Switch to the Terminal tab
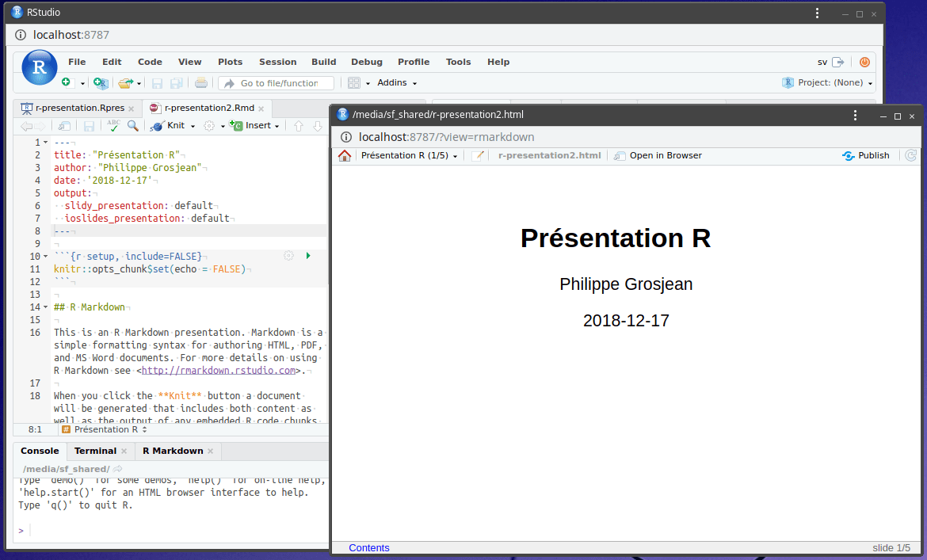Viewport: 927px width, 560px height. click(x=95, y=451)
